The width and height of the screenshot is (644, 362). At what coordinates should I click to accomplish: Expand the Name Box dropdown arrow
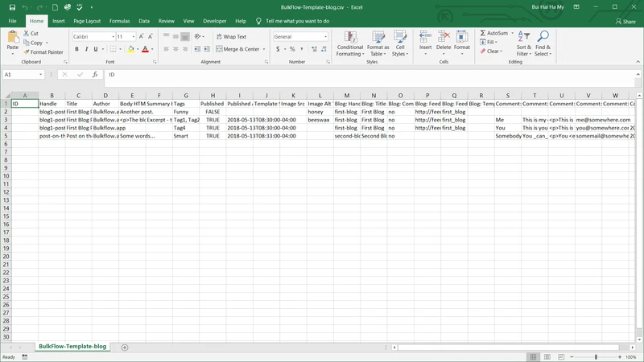[41, 74]
